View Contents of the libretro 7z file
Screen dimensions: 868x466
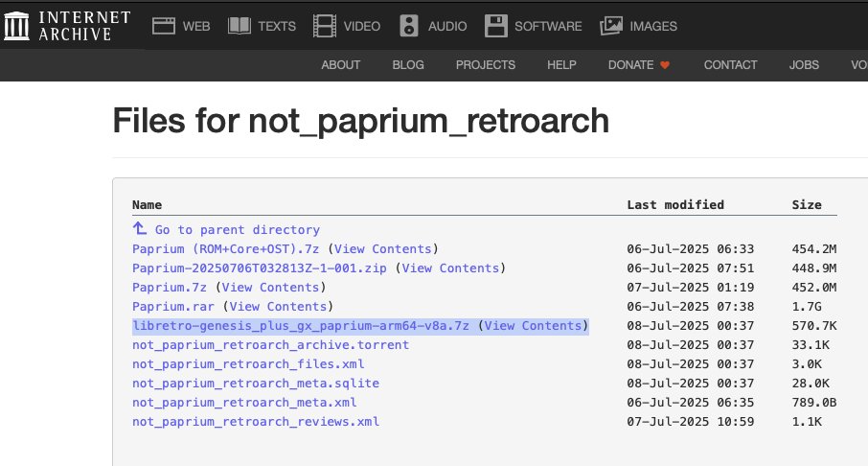pyautogui.click(x=533, y=326)
